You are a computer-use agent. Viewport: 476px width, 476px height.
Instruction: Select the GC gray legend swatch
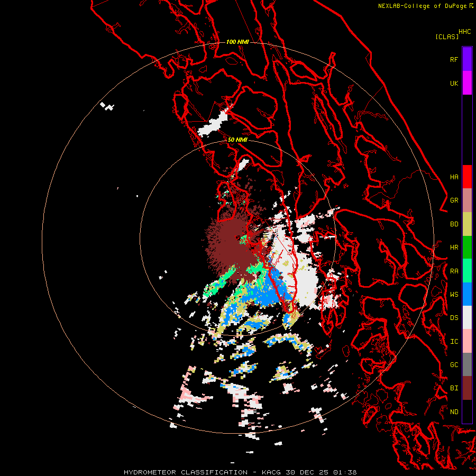467,364
